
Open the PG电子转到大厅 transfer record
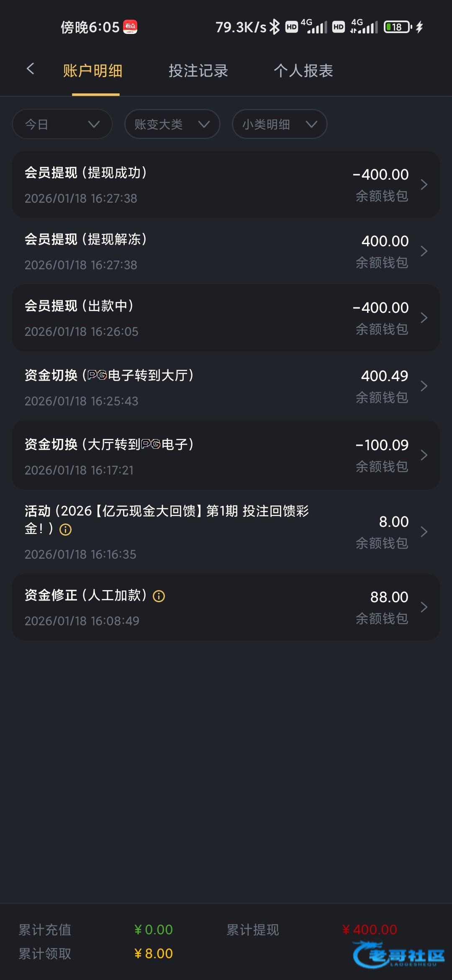226,386
